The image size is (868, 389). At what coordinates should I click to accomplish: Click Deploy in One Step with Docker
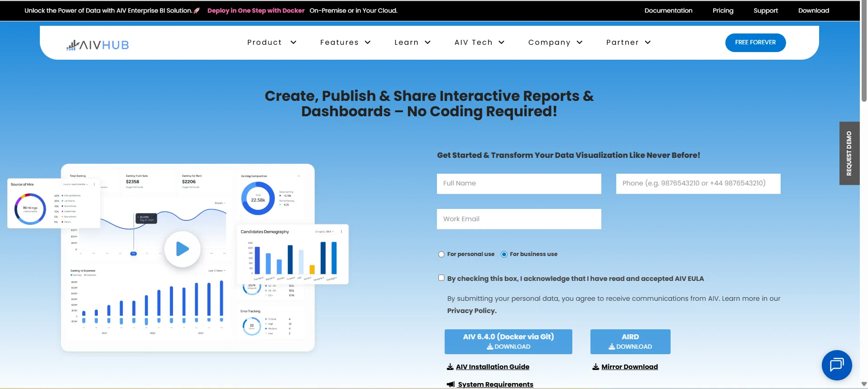tap(256, 10)
